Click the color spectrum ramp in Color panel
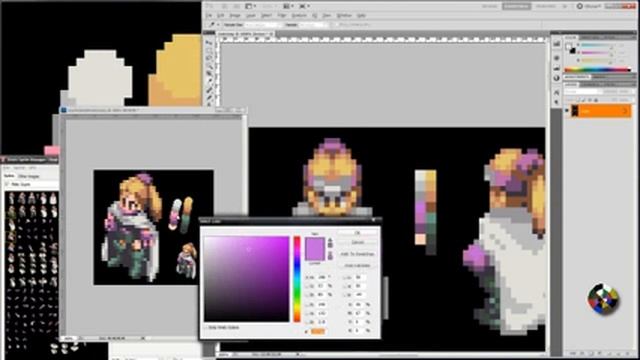 pos(597,69)
